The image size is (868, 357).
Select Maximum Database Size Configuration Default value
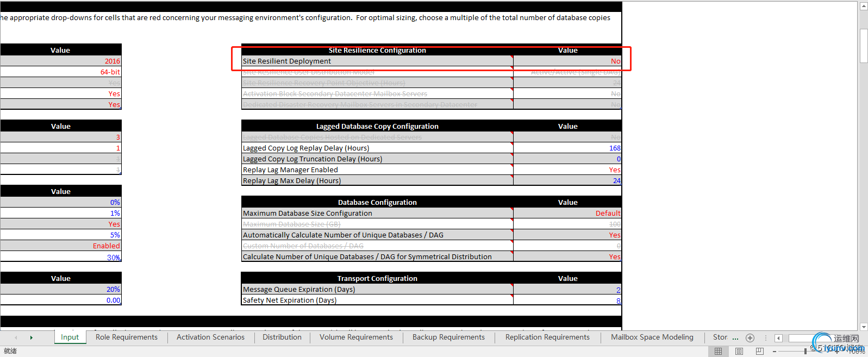(x=567, y=213)
